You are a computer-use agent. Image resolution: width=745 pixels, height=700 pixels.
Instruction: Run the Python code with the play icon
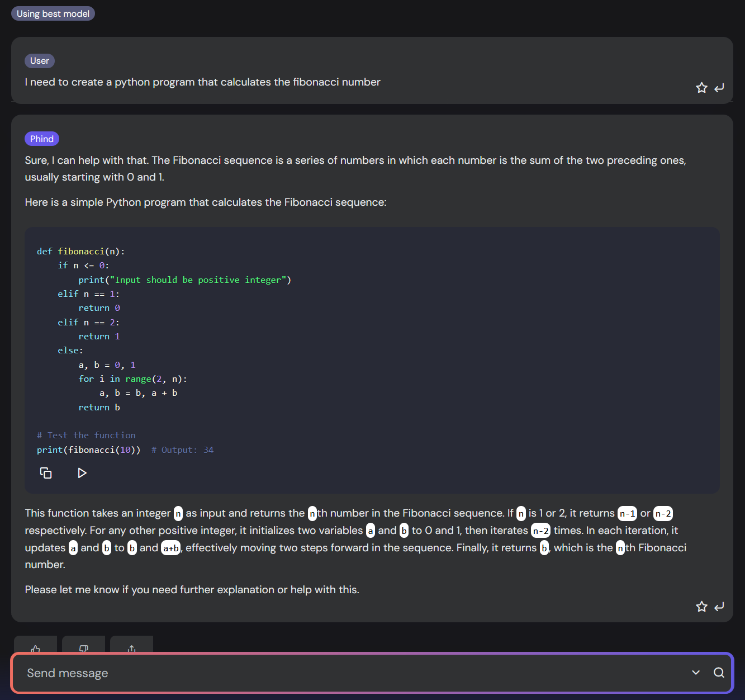click(x=82, y=472)
